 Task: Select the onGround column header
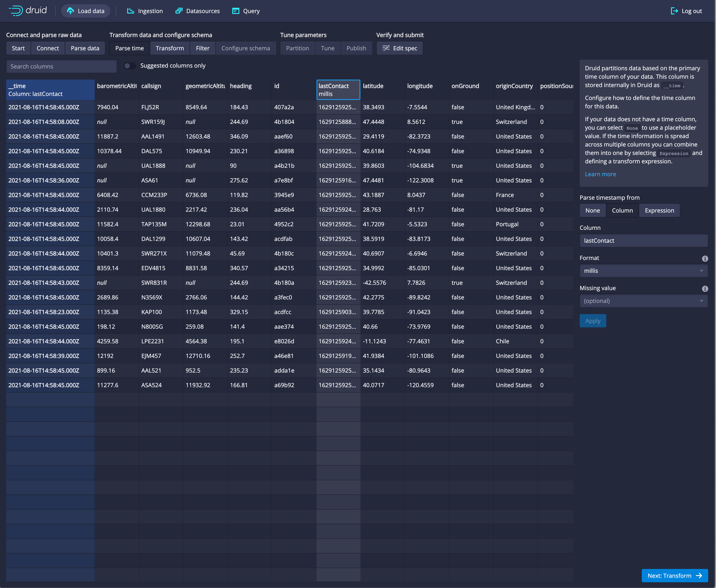[x=471, y=90]
